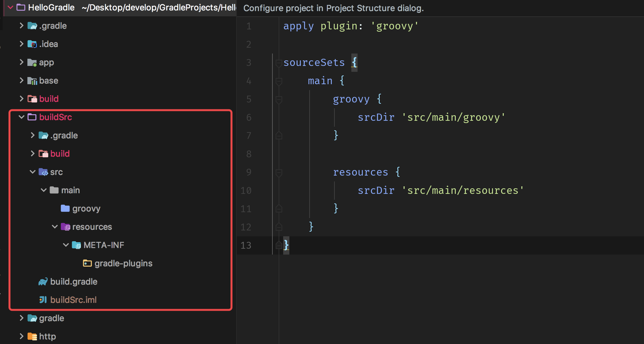Fold the main block on line 4
The width and height of the screenshot is (644, 344).
tap(279, 81)
